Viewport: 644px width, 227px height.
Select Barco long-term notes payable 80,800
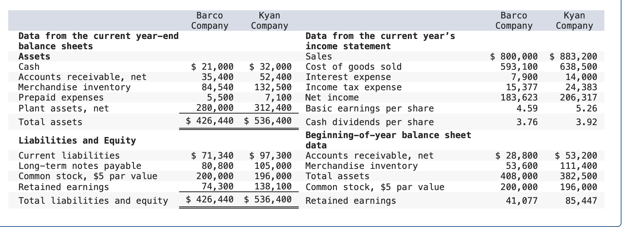click(217, 166)
